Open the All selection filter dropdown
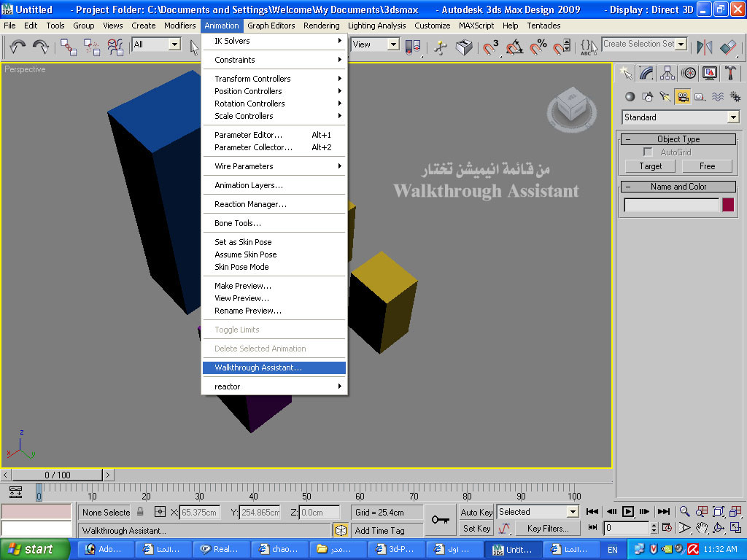Screen dimensions: 747x560 (x=175, y=44)
